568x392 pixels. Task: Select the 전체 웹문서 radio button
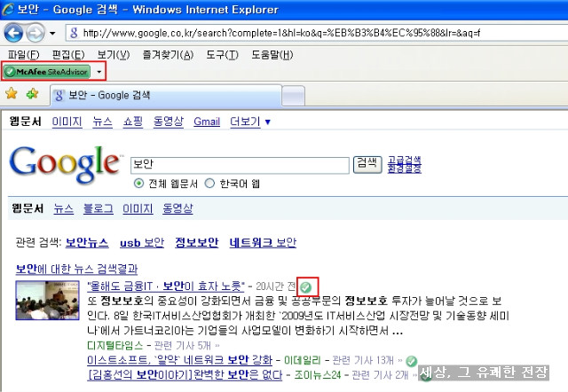[138, 184]
